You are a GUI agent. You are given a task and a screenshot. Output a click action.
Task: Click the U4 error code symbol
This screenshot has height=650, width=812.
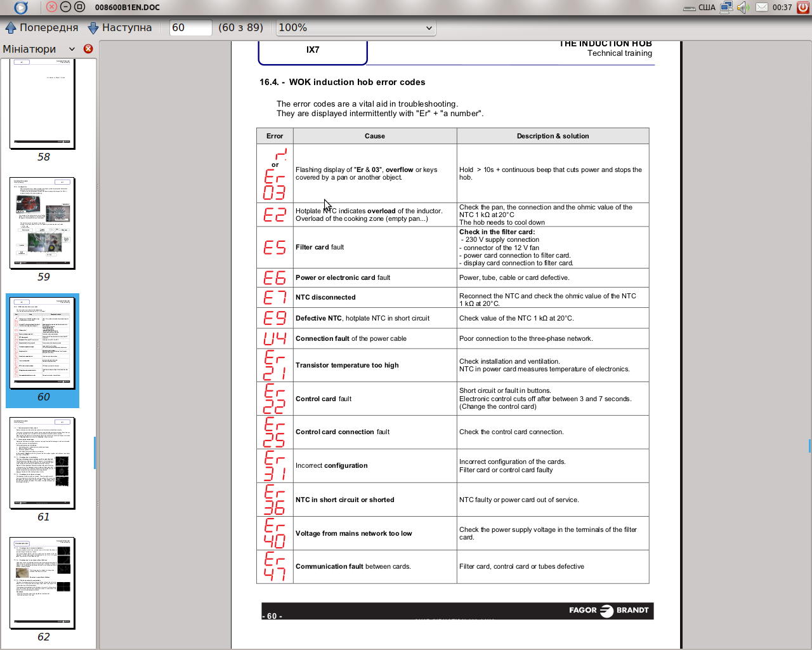[x=275, y=338]
